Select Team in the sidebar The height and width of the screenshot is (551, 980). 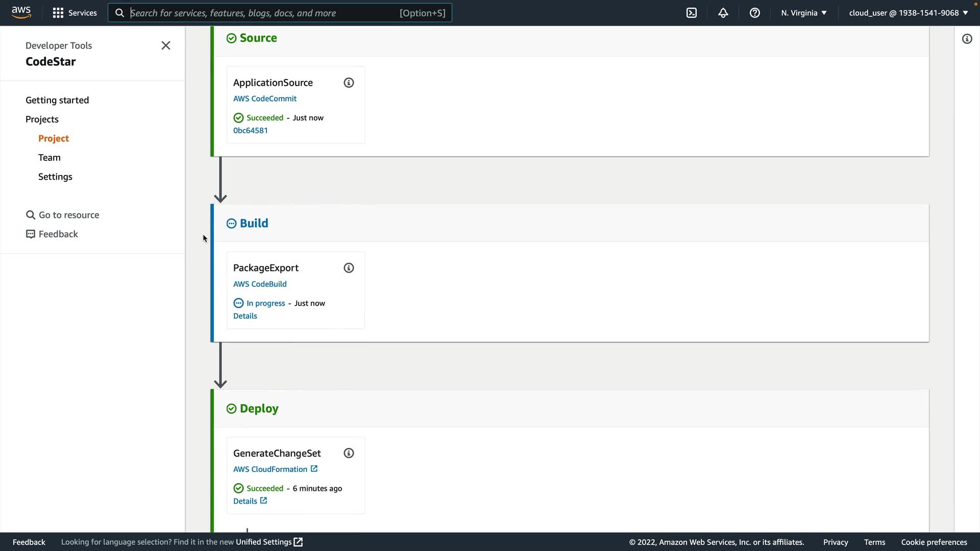pos(50,158)
